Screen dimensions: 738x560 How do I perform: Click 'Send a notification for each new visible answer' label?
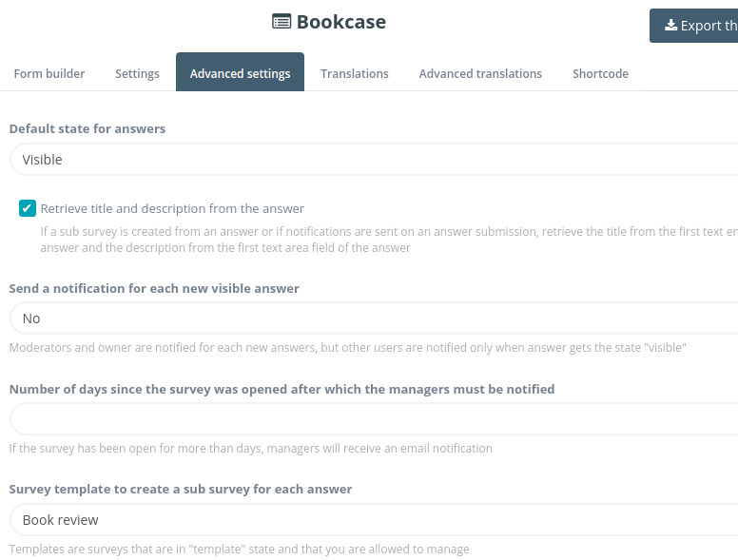[x=154, y=288]
